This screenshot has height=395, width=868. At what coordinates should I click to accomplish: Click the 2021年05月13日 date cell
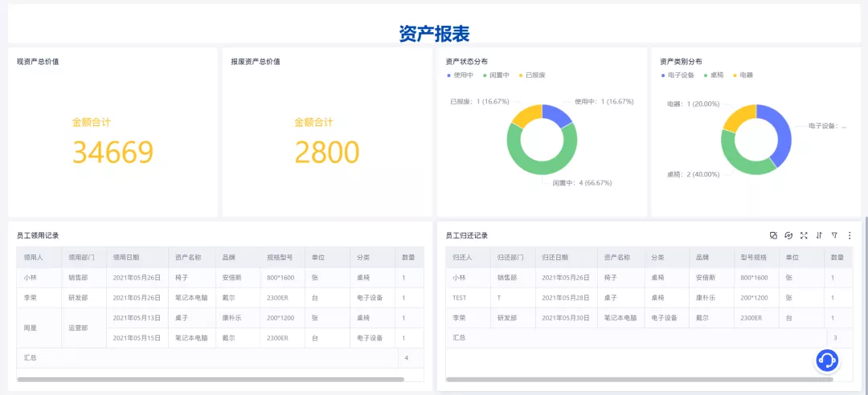click(137, 318)
